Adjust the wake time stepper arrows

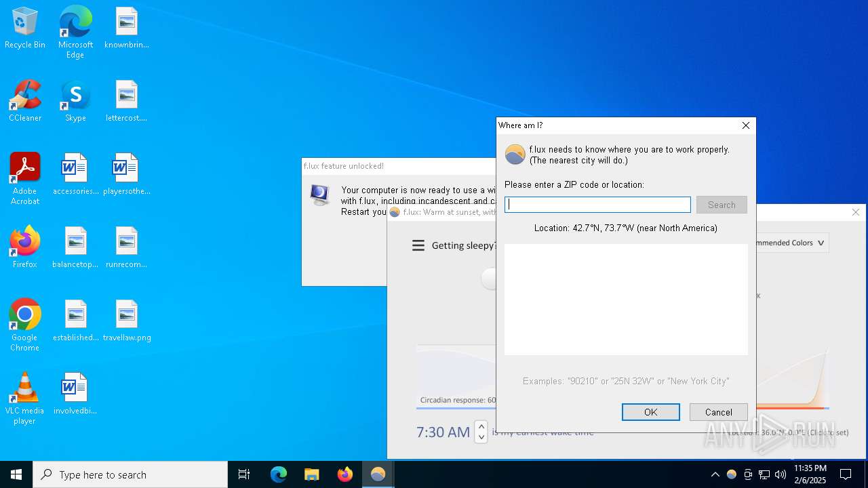(x=481, y=431)
